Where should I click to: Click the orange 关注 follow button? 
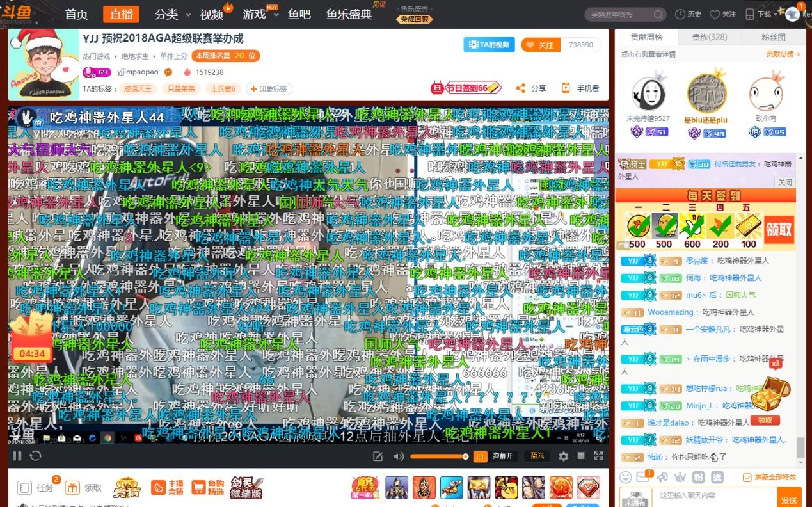[541, 45]
